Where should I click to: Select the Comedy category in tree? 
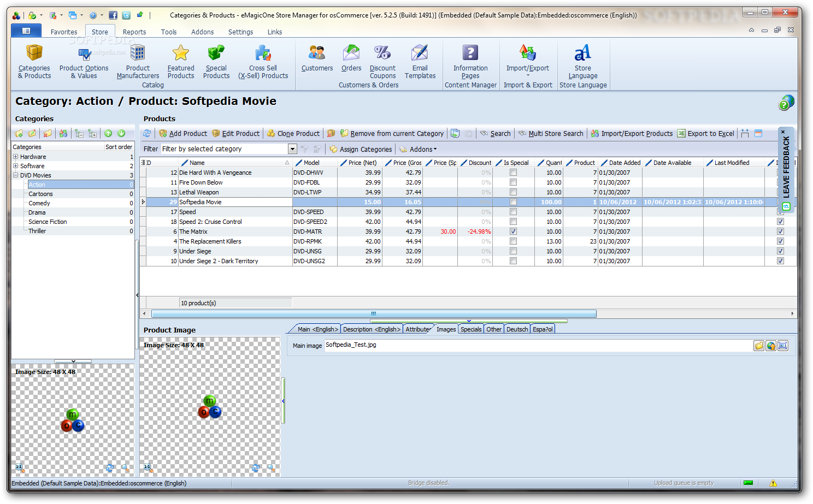(x=39, y=203)
